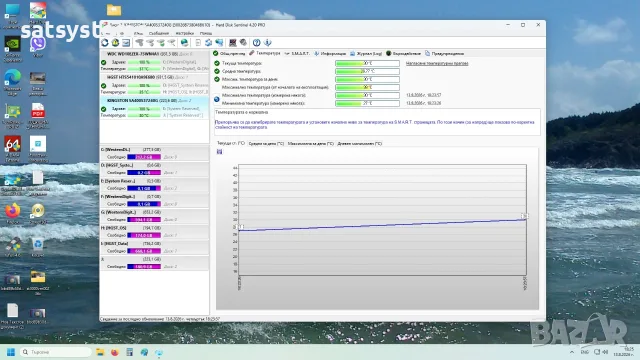Open the PDF file on the desktop
This screenshot has width=640, height=360.
pos(38,116)
